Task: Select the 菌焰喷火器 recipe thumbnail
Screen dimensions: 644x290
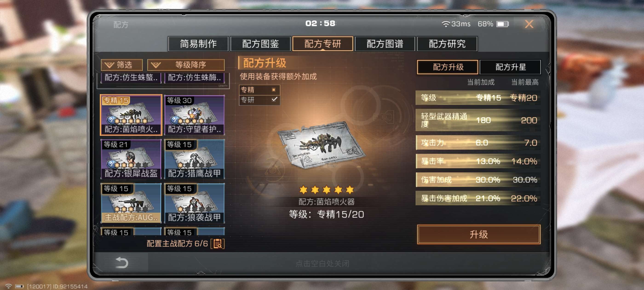Action: coord(131,115)
